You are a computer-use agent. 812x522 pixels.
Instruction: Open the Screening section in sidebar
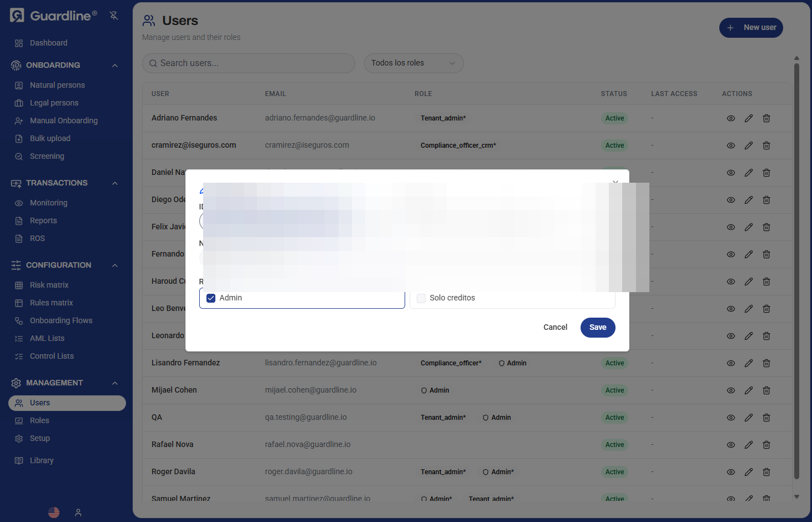click(x=47, y=156)
